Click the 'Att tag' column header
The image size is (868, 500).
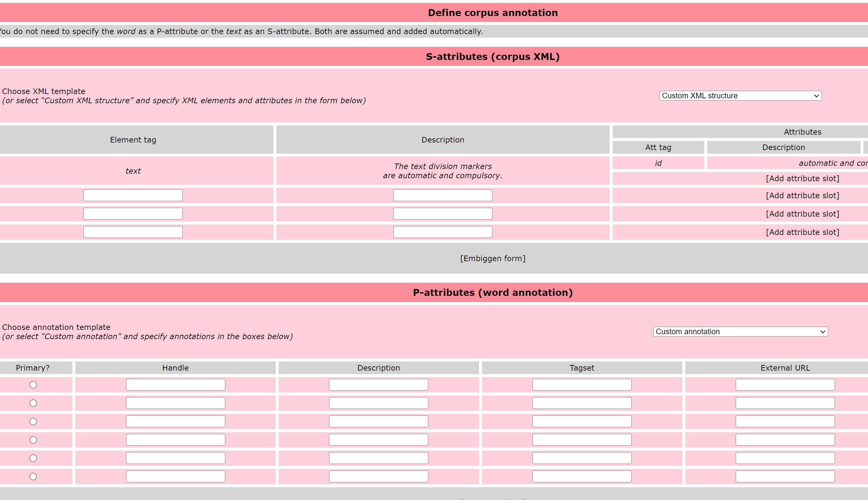658,148
